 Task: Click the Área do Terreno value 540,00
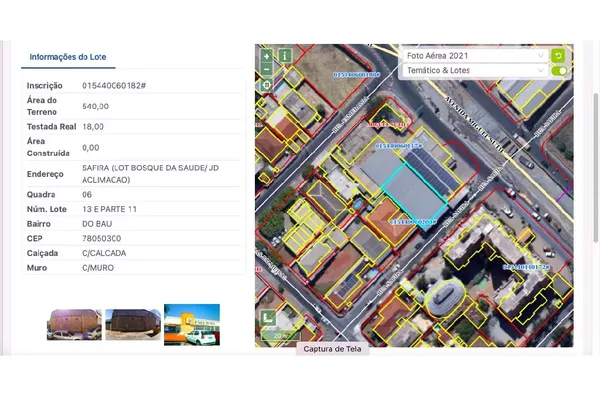pyautogui.click(x=95, y=106)
